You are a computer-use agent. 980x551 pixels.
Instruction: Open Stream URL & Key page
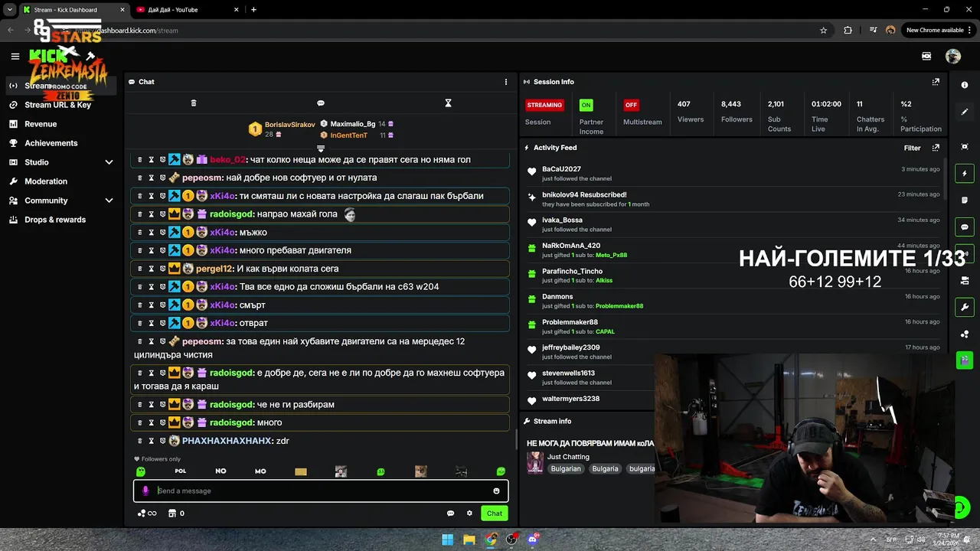click(57, 105)
